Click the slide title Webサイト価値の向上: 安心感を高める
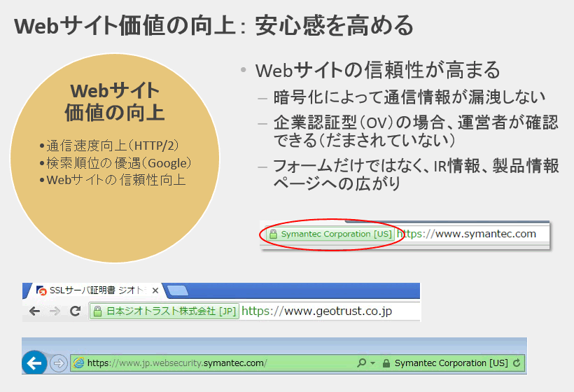The image size is (574, 392). pos(213,26)
